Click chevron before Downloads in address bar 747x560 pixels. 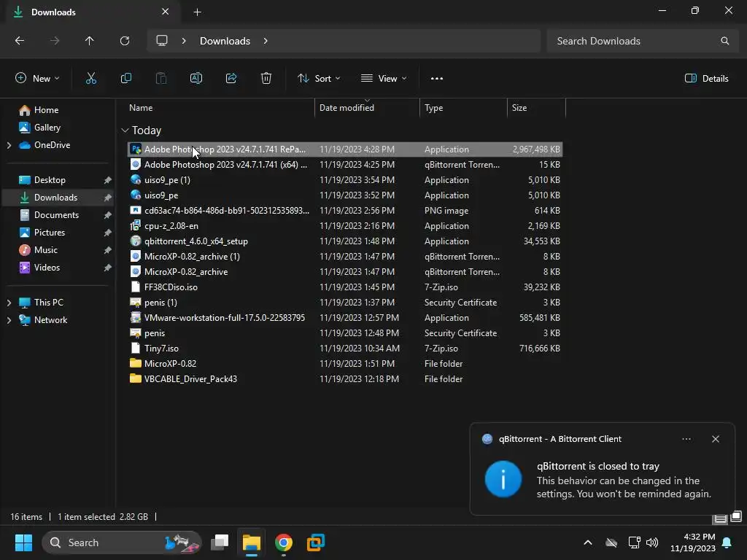(x=184, y=41)
